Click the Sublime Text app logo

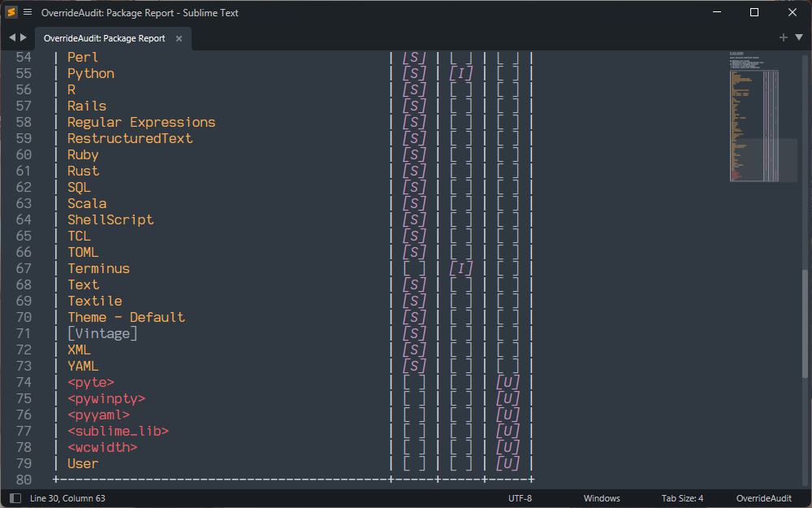pyautogui.click(x=11, y=12)
